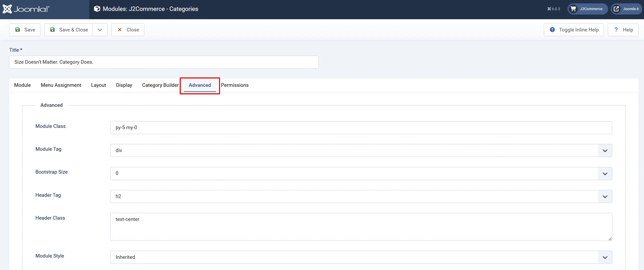Screen dimensions: 644x270
Task: Click the Joomla version 6.0.3 indicator
Action: tap(554, 9)
